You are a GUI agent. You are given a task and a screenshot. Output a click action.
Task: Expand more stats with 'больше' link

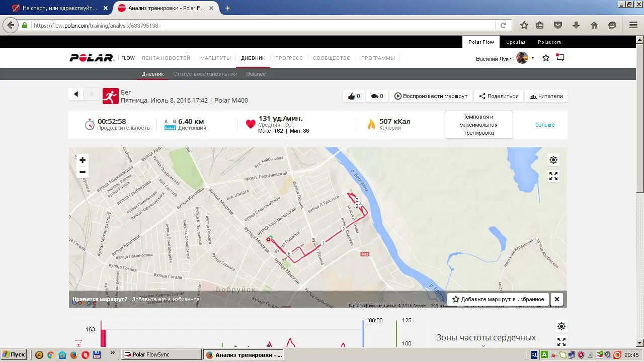click(x=545, y=125)
